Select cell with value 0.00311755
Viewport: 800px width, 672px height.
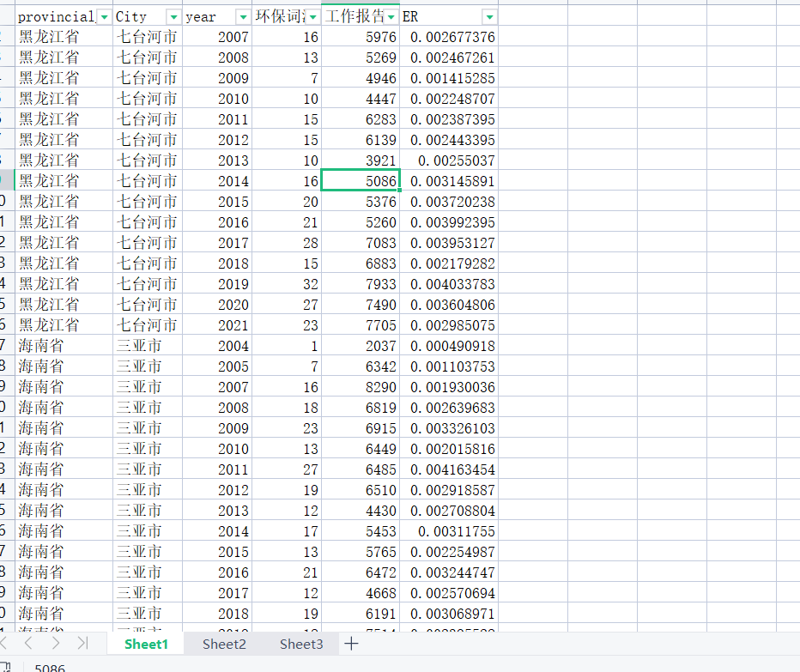tap(449, 530)
